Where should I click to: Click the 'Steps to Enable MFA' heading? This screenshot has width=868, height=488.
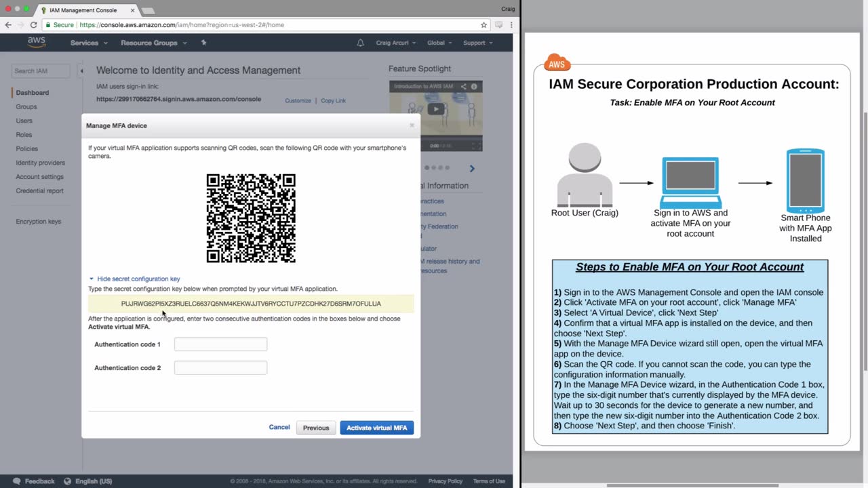pyautogui.click(x=690, y=266)
